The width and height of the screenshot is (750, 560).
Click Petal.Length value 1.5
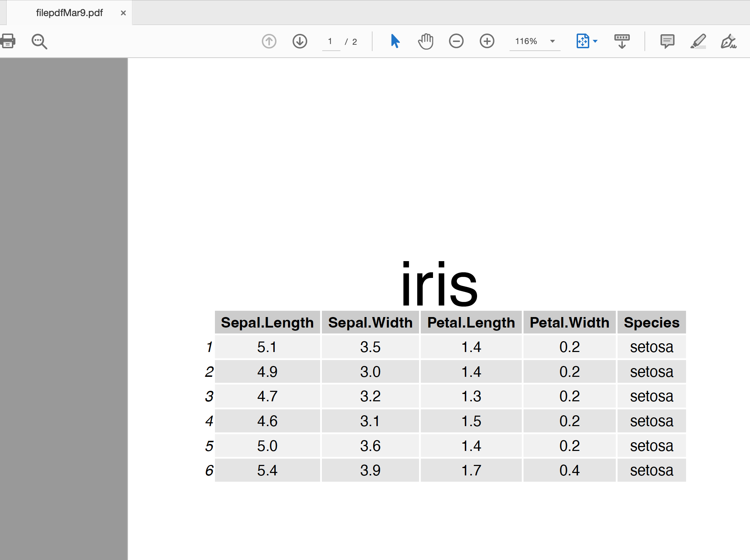(471, 421)
